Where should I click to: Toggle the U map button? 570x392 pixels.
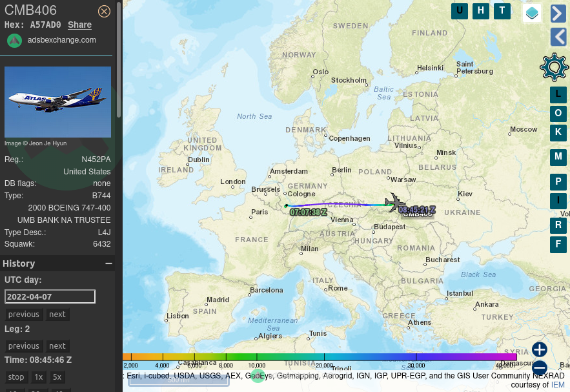pyautogui.click(x=460, y=11)
